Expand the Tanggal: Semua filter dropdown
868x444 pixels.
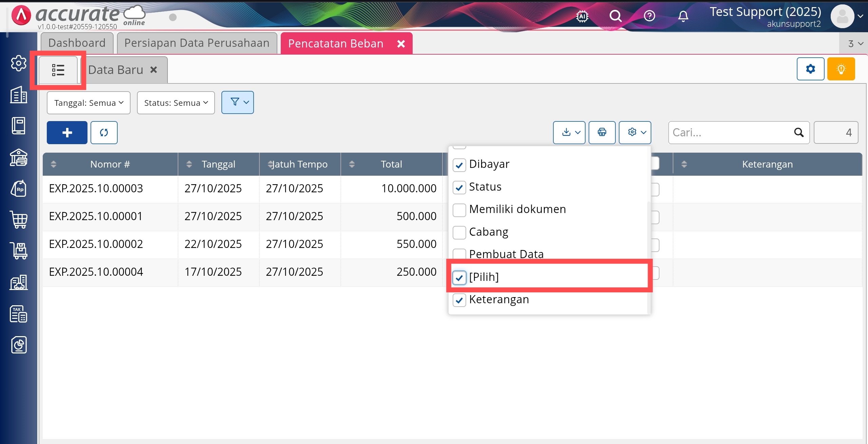pyautogui.click(x=88, y=103)
